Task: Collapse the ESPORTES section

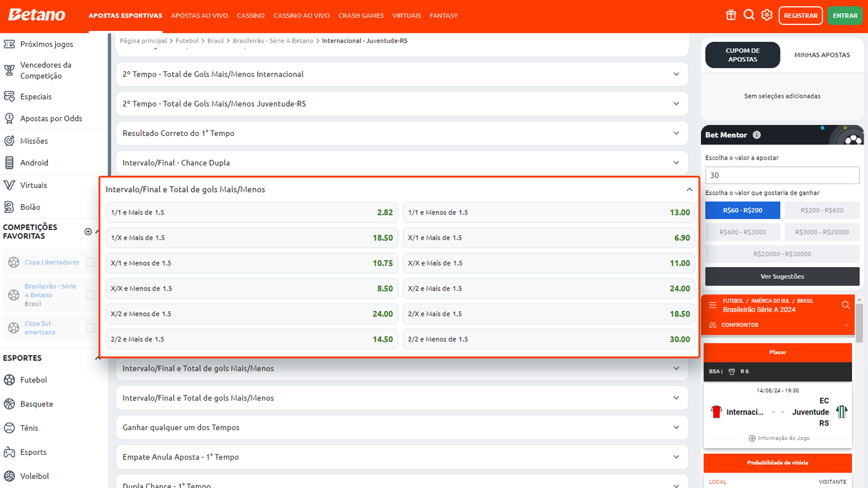Action: [x=98, y=358]
